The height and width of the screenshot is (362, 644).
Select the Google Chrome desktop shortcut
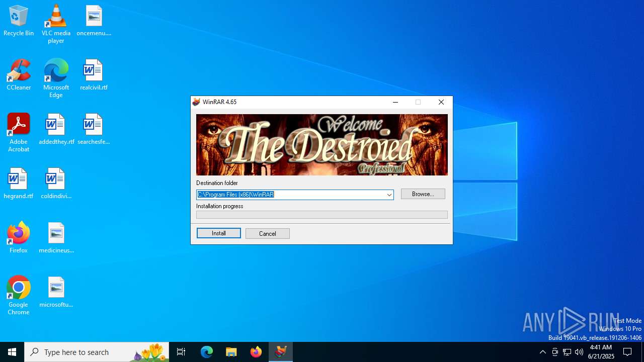pyautogui.click(x=19, y=296)
